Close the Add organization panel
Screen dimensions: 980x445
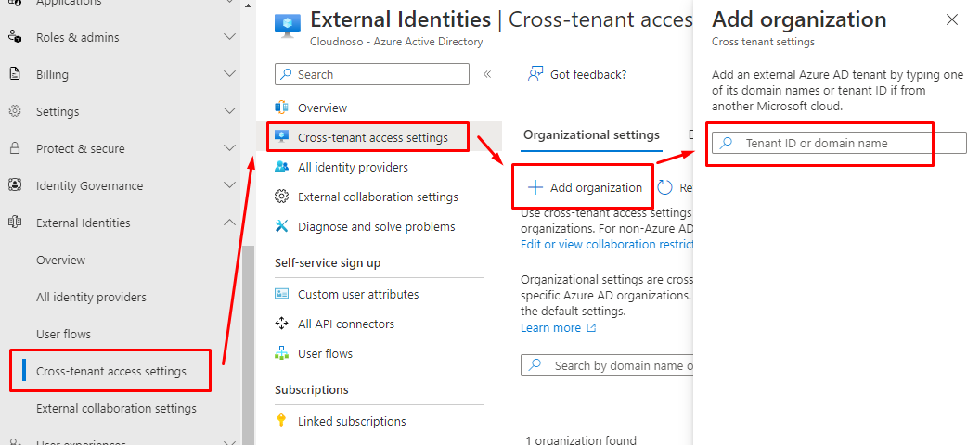click(951, 19)
